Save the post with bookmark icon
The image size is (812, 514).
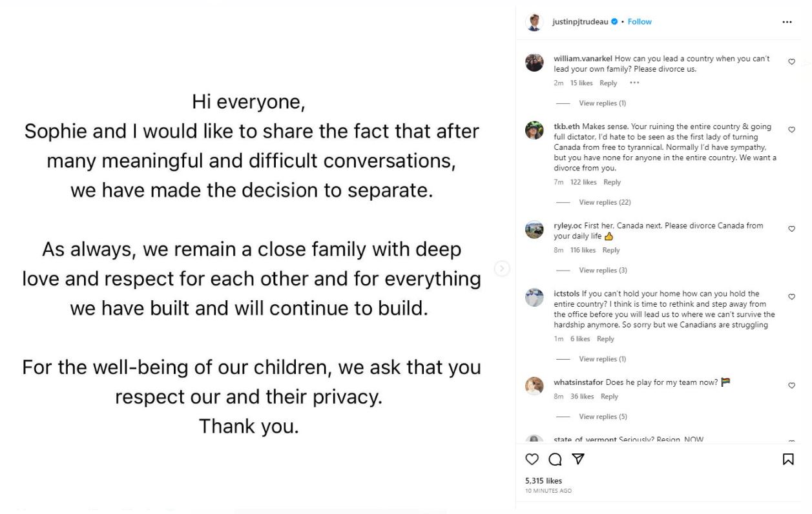(x=788, y=459)
